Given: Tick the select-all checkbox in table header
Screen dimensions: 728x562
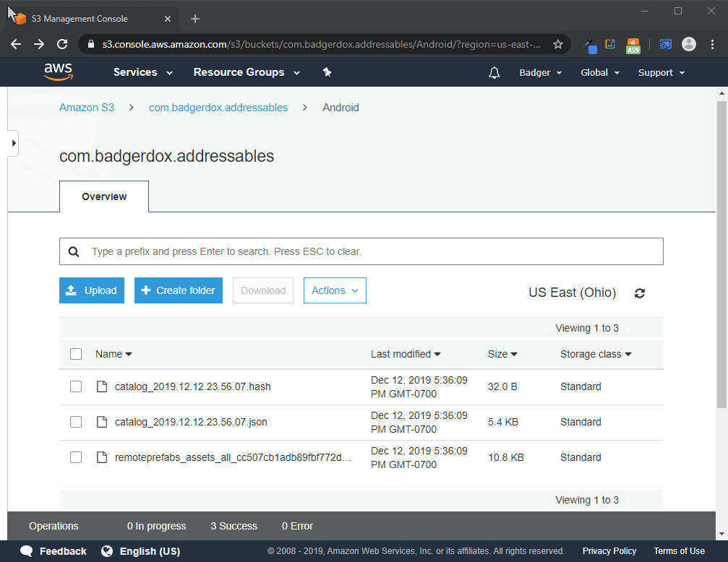Looking at the screenshot, I should click(x=76, y=354).
